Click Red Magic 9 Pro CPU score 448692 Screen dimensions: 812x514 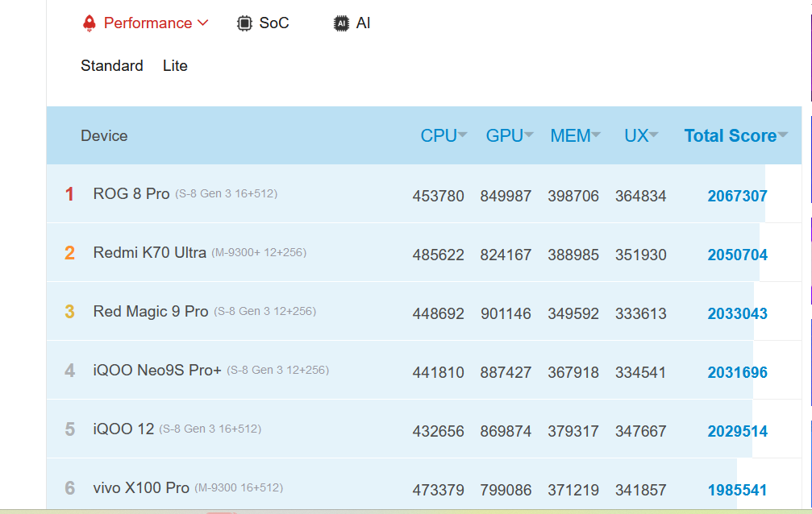[438, 313]
